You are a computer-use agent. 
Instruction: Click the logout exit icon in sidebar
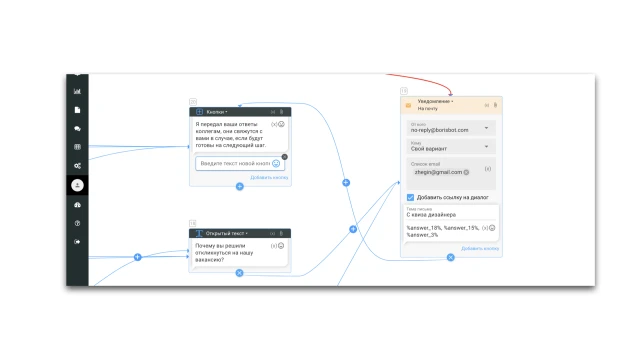click(77, 242)
